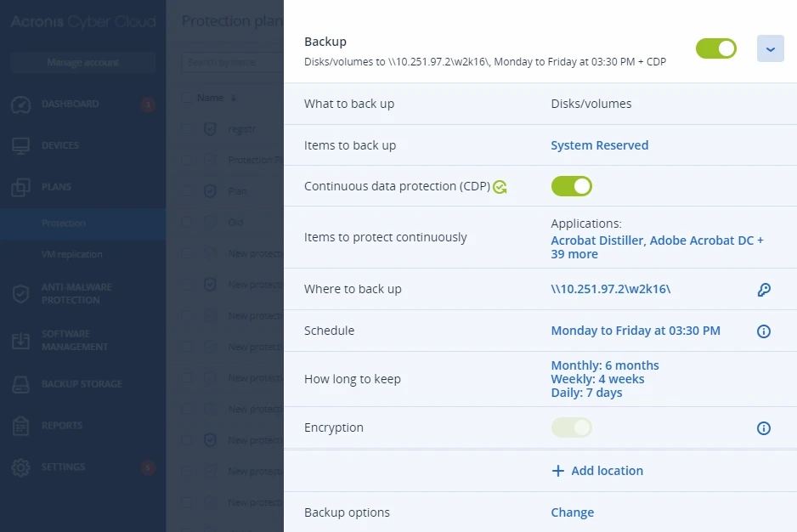
Task: Open the How long to keep retention rules
Action: (605, 379)
